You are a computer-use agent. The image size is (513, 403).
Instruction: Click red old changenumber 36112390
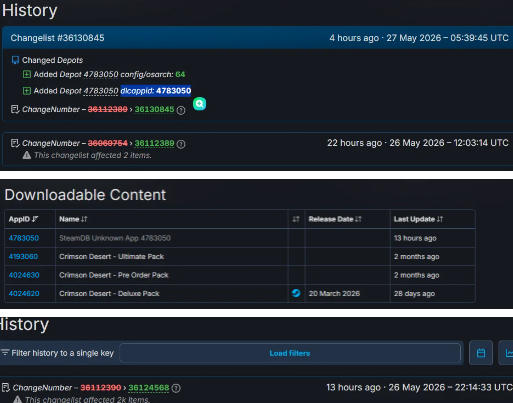coord(101,388)
